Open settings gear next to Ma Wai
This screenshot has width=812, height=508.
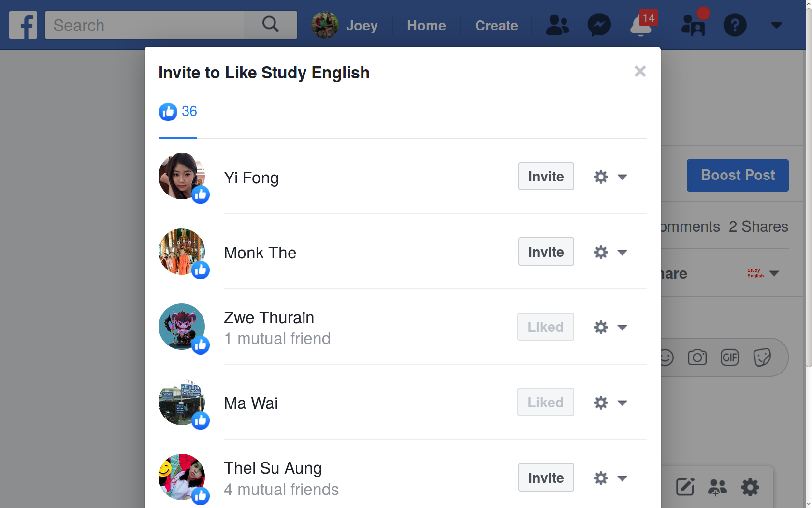coord(601,402)
